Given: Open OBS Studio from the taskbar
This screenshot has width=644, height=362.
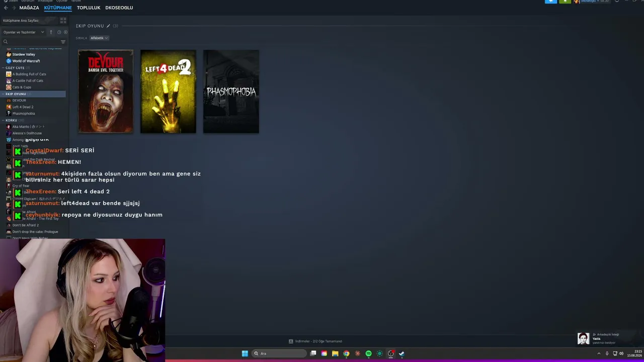Looking at the screenshot, I should tap(390, 353).
